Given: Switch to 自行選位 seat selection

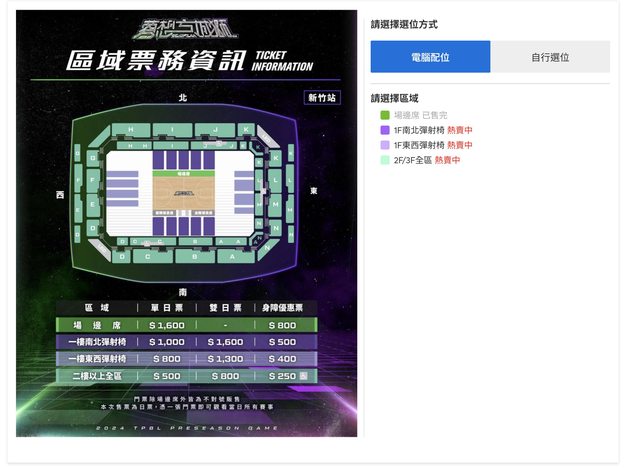Looking at the screenshot, I should coord(550,57).
